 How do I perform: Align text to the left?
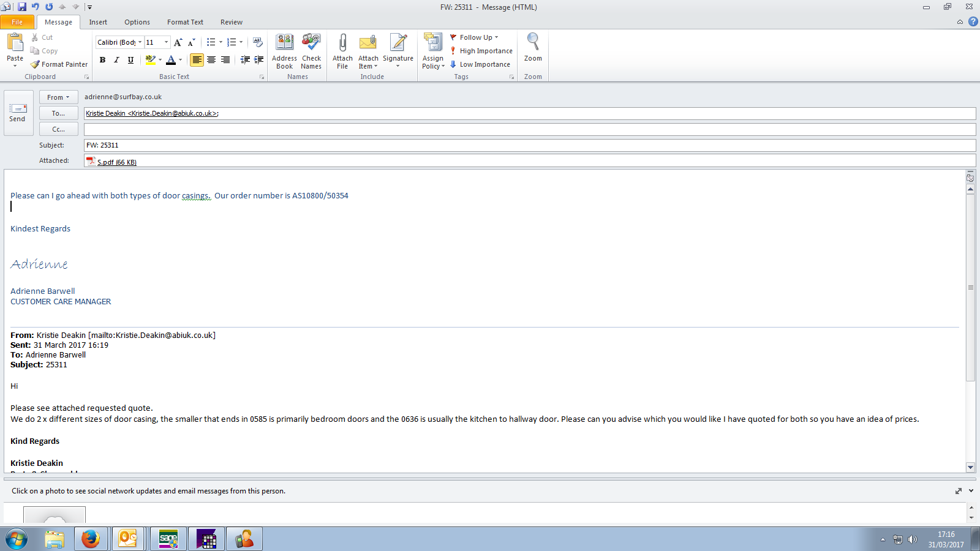[197, 59]
